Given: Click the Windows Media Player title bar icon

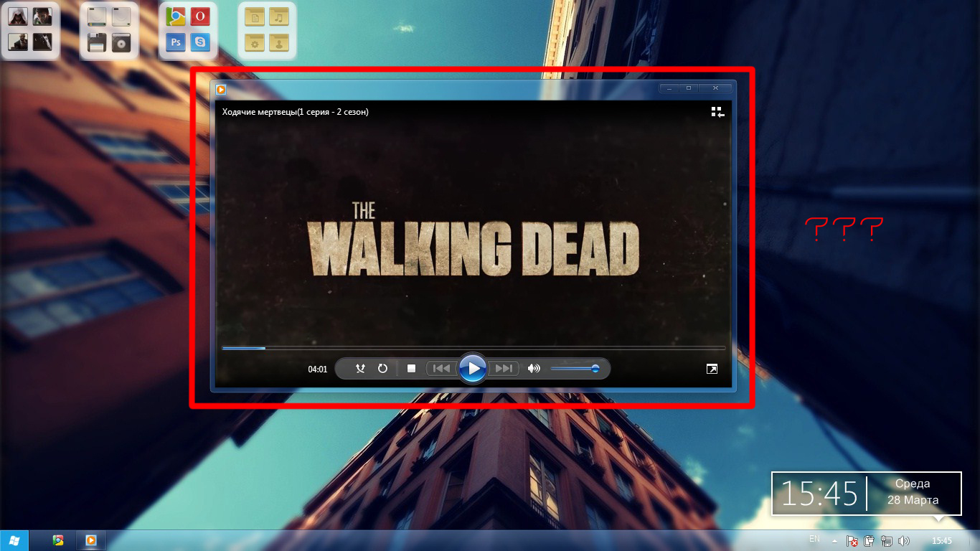Looking at the screenshot, I should tap(221, 90).
